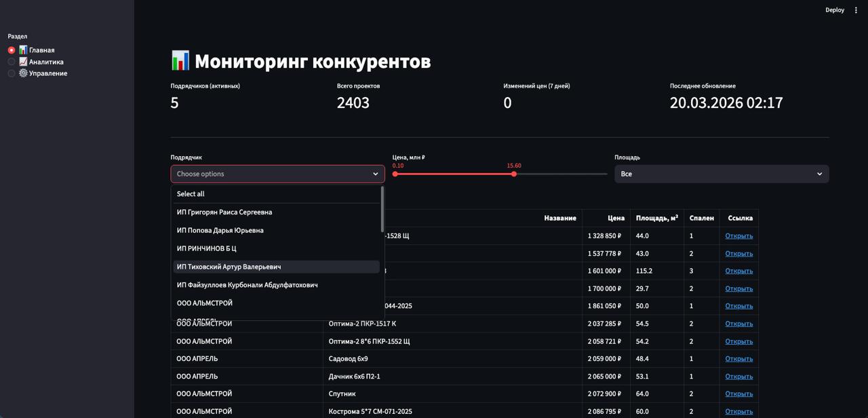Screen dimensions: 868x418
Task: Select the Главная radio button
Action: coord(10,50)
